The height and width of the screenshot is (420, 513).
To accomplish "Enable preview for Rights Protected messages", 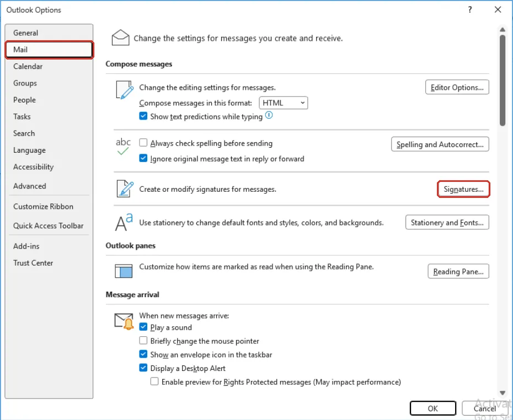I will [x=154, y=381].
